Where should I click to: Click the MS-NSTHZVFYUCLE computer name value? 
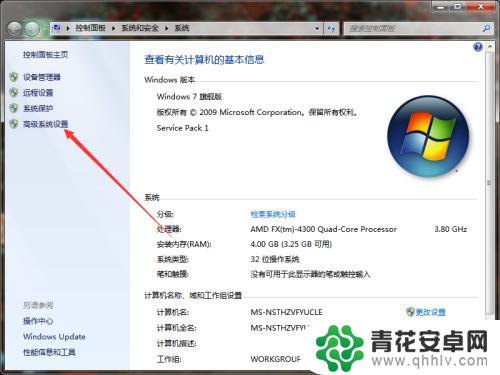pos(286,312)
